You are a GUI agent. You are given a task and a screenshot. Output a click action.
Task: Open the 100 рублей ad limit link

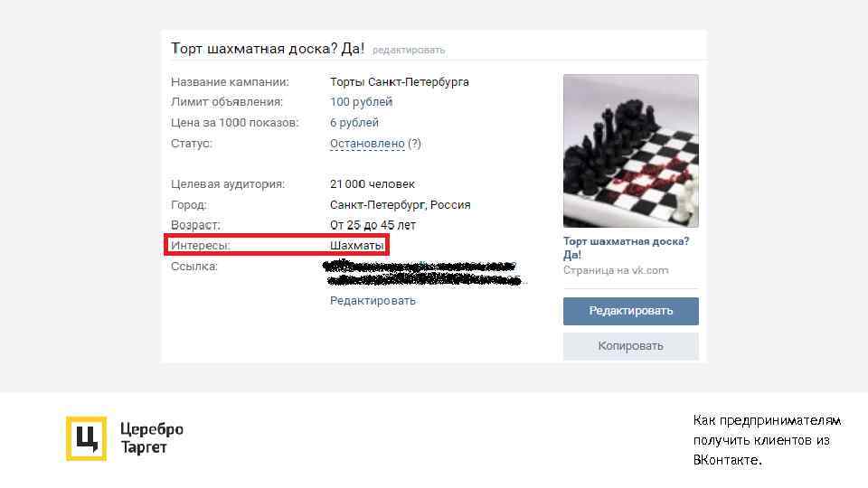coord(361,102)
